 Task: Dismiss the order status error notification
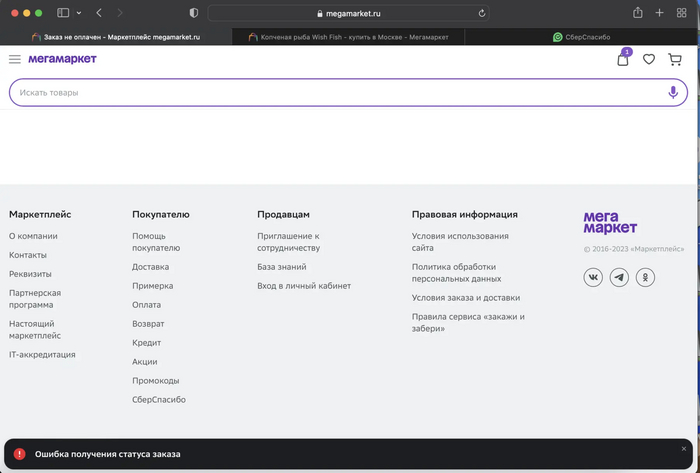click(684, 449)
